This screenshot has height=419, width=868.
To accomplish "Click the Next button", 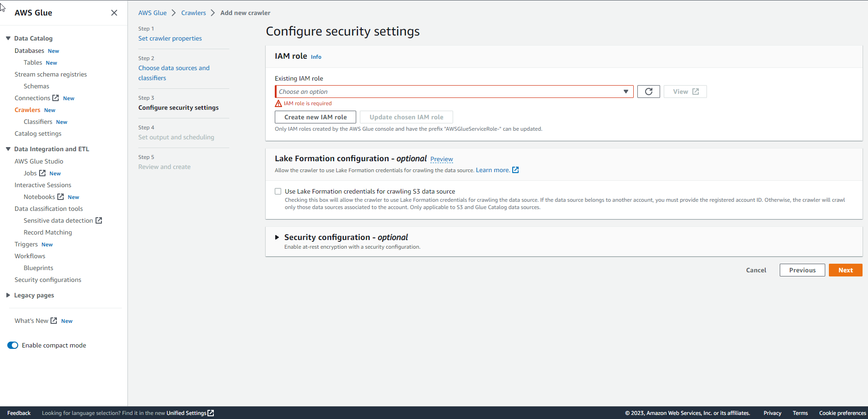I will pyautogui.click(x=845, y=270).
